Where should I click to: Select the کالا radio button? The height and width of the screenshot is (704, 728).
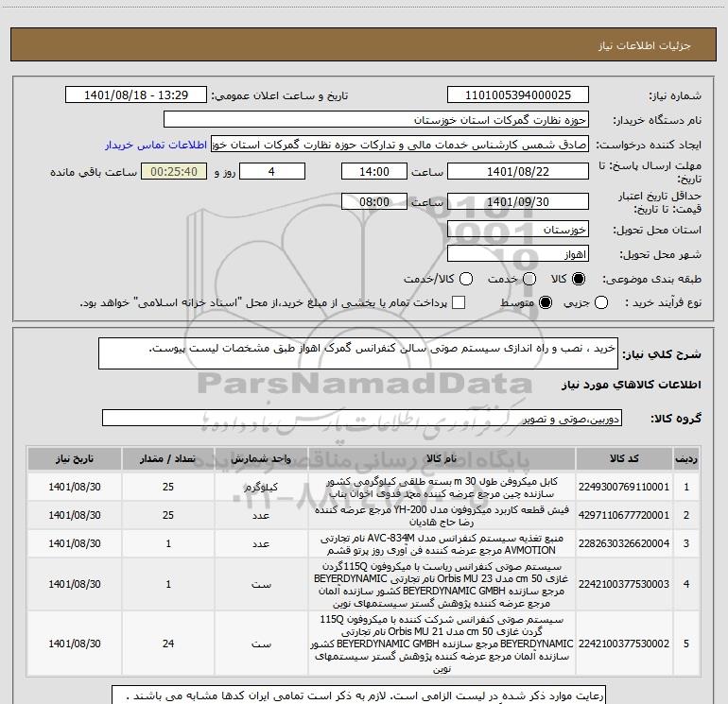point(579,279)
